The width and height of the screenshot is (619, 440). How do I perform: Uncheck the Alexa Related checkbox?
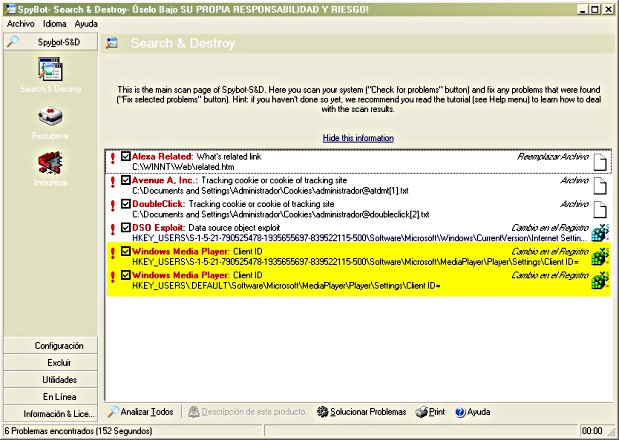pos(125,157)
